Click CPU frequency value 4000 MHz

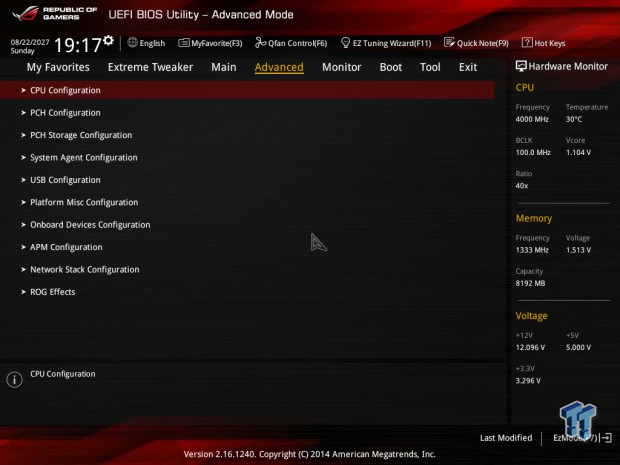[x=532, y=119]
